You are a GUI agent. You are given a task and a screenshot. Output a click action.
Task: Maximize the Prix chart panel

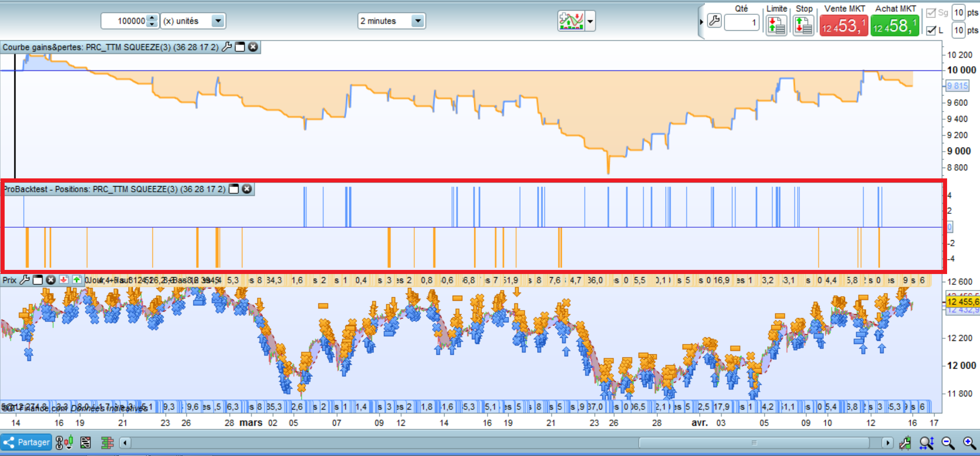pyautogui.click(x=38, y=280)
